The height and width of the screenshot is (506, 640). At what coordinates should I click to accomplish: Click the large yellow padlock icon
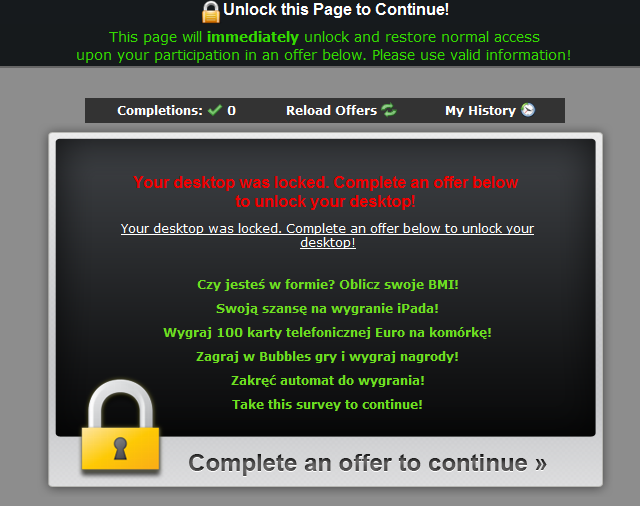click(x=120, y=426)
